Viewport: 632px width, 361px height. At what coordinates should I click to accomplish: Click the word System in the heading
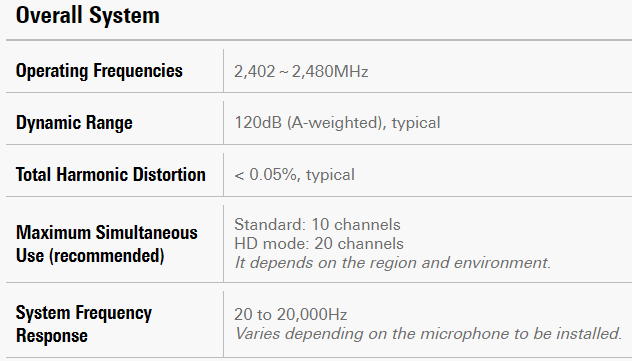(x=124, y=16)
